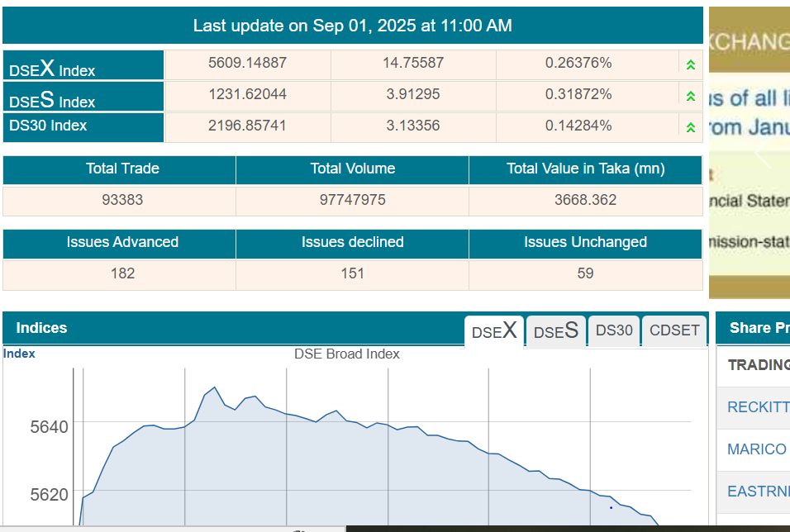Image resolution: width=790 pixels, height=532 pixels.
Task: Click the DSEX value 5609.14887
Action: (247, 63)
